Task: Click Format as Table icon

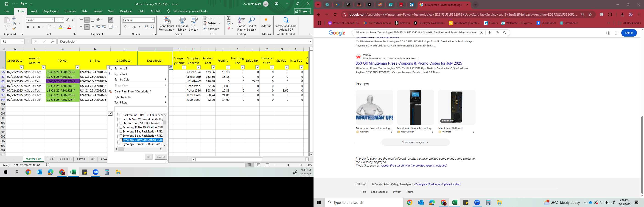Action: [182, 24]
